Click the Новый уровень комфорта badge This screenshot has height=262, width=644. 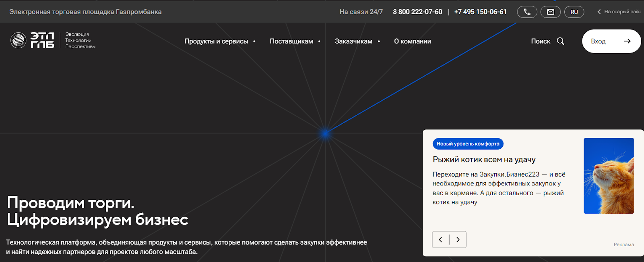point(468,144)
